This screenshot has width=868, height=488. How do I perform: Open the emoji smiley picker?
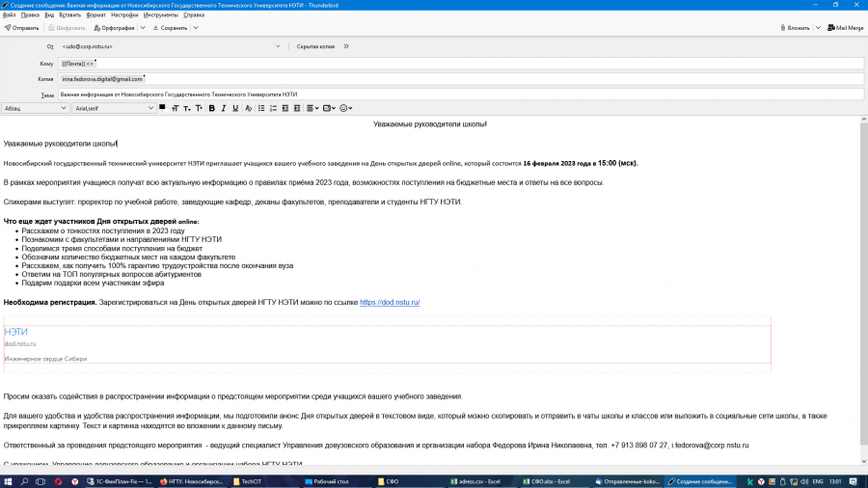(345, 108)
